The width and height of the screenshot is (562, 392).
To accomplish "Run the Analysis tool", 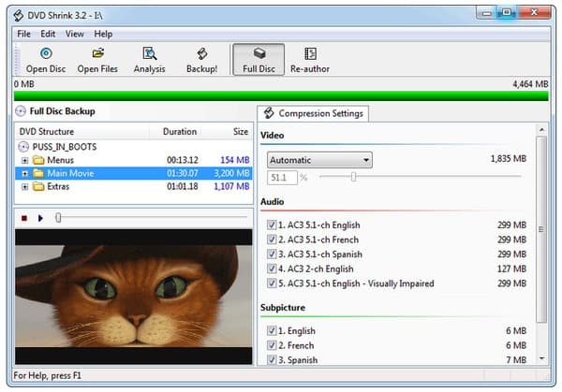I will (x=150, y=60).
